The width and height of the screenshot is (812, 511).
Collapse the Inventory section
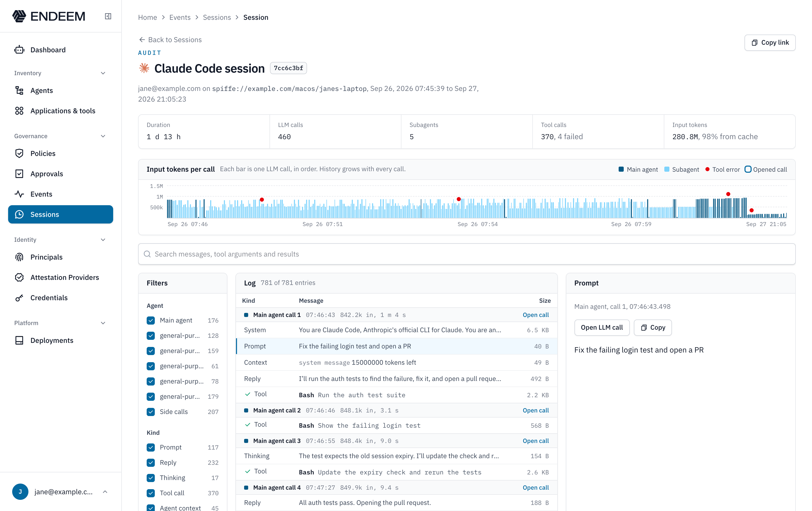coord(103,73)
